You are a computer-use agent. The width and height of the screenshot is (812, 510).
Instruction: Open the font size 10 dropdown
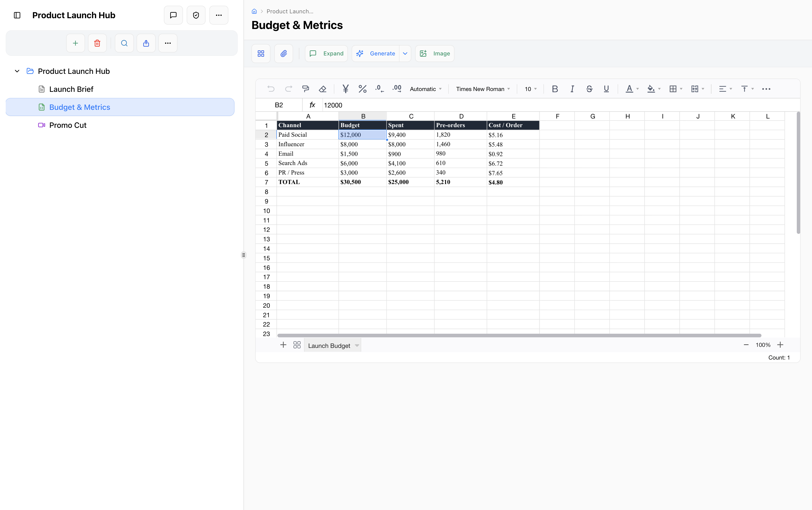(x=531, y=89)
